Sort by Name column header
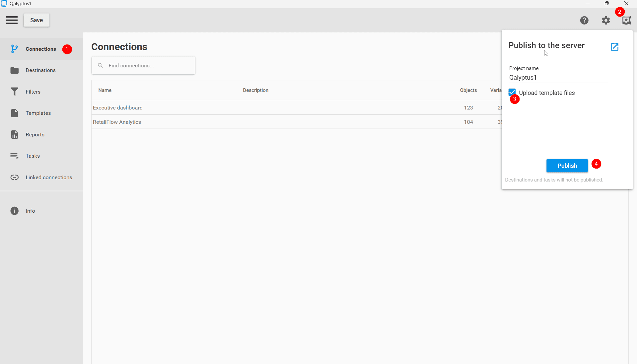 click(105, 90)
